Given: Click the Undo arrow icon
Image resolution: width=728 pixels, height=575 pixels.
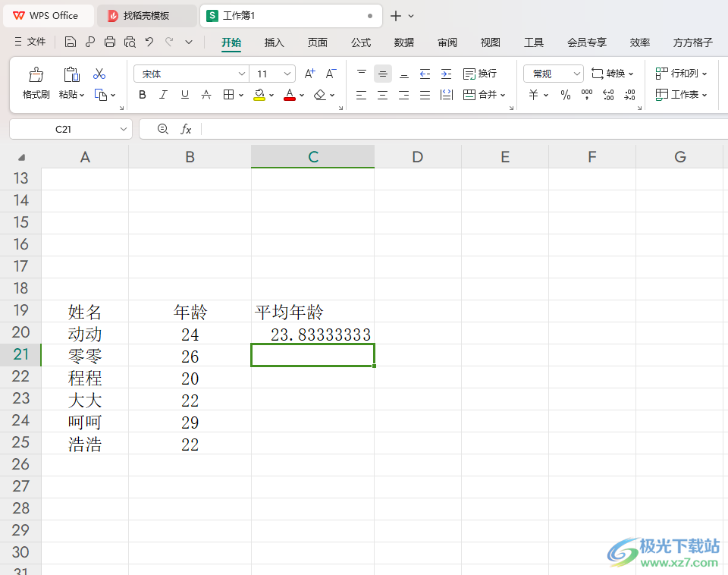Looking at the screenshot, I should point(149,42).
